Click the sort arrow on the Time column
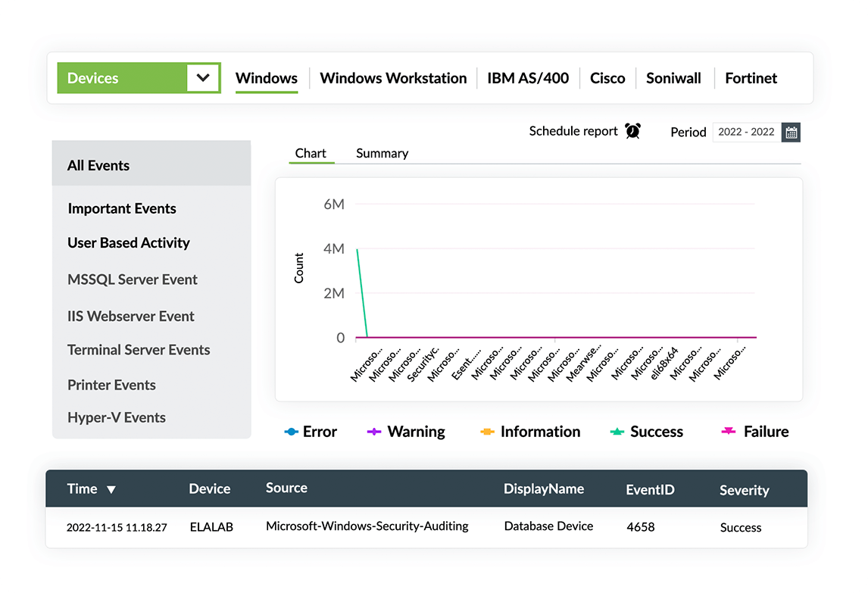The image size is (868, 593). 111,489
